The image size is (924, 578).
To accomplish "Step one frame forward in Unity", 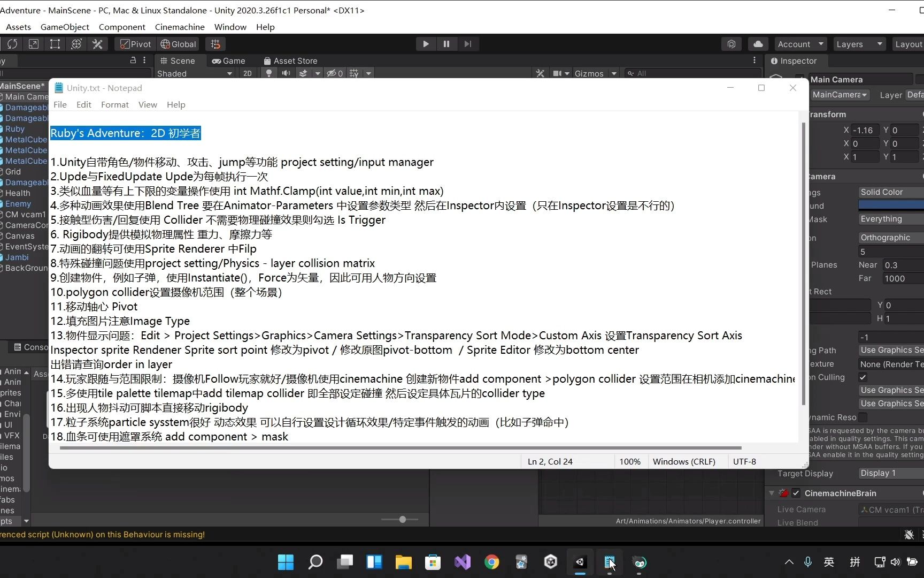I will coord(468,44).
